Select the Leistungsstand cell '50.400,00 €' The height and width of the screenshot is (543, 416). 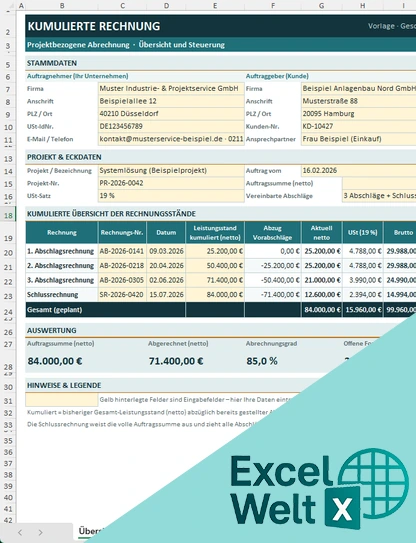(x=215, y=266)
